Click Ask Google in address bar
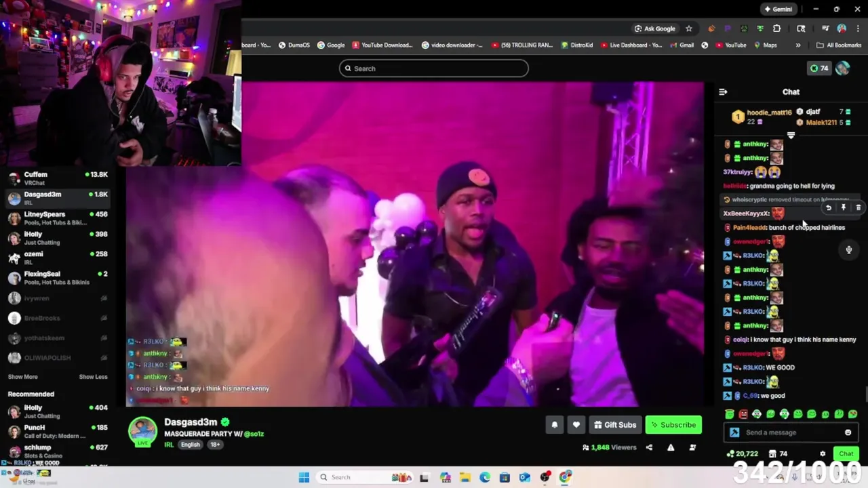Screen dimensions: 868x488 click(x=655, y=28)
